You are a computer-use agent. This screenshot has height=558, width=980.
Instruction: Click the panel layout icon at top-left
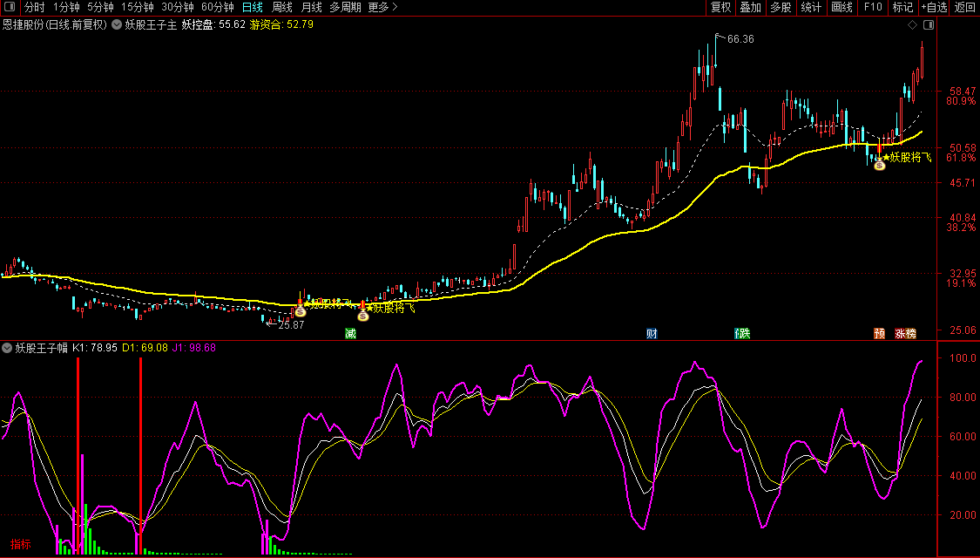tap(10, 8)
